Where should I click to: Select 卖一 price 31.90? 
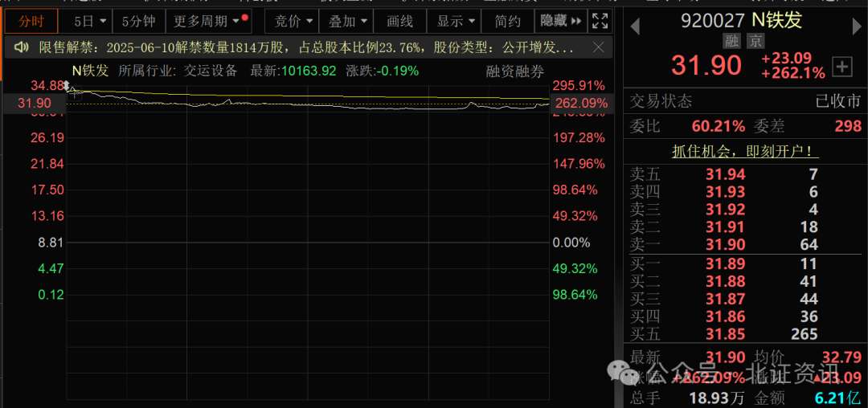pos(726,244)
